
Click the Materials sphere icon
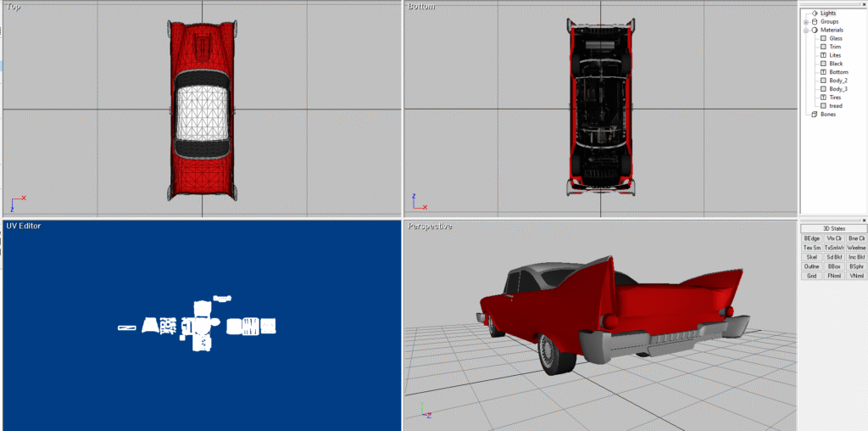click(x=815, y=30)
